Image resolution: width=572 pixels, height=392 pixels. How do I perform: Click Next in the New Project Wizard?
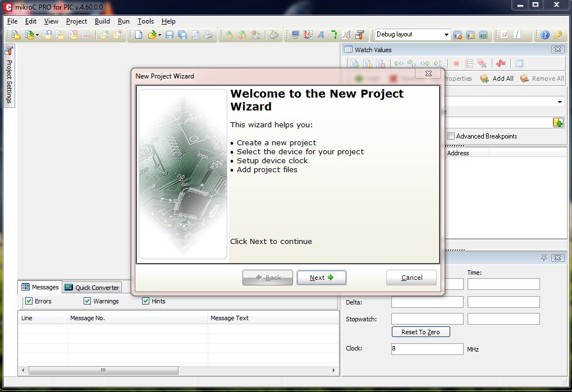321,277
